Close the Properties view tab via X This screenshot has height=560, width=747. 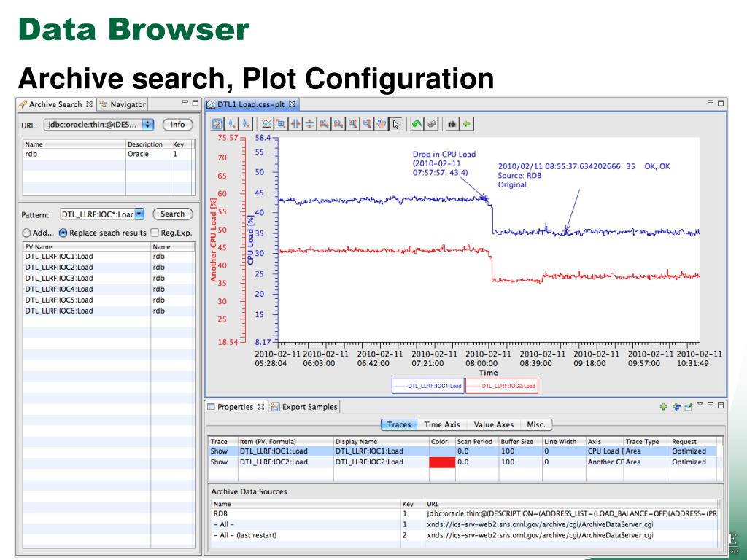coord(260,407)
